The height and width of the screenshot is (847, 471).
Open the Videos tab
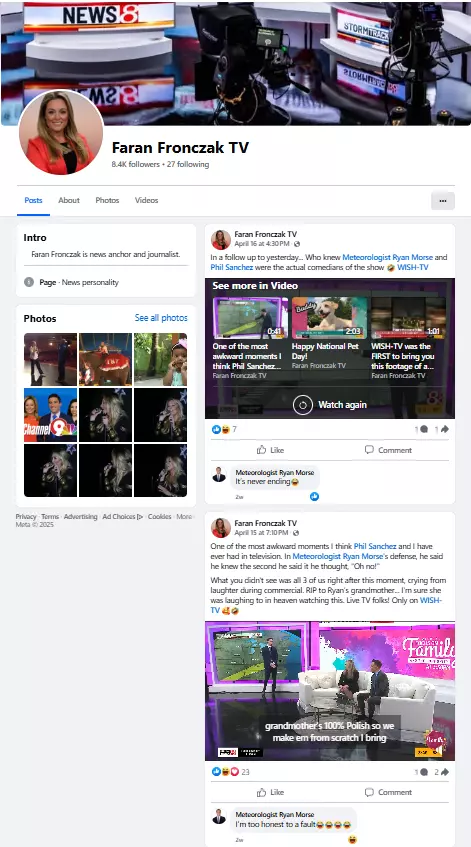[x=146, y=200]
